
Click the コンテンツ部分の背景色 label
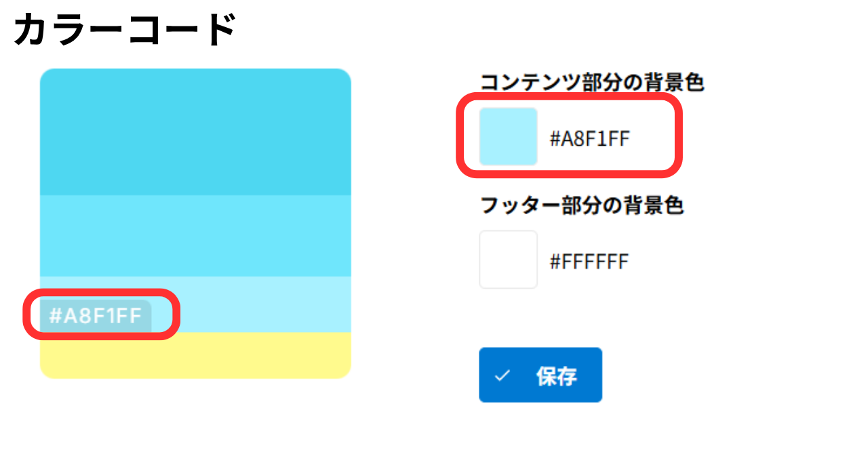(x=592, y=83)
